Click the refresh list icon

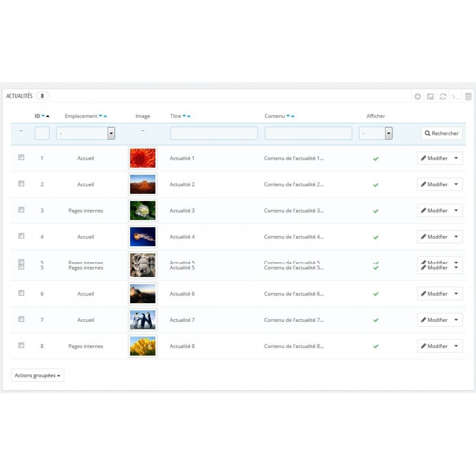[443, 97]
